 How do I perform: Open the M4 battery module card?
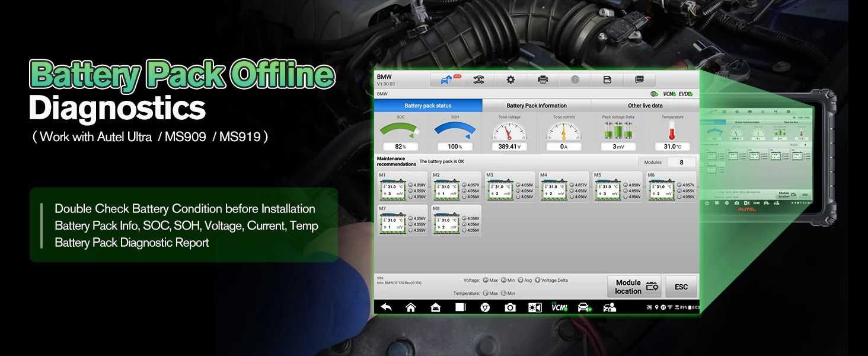(564, 187)
